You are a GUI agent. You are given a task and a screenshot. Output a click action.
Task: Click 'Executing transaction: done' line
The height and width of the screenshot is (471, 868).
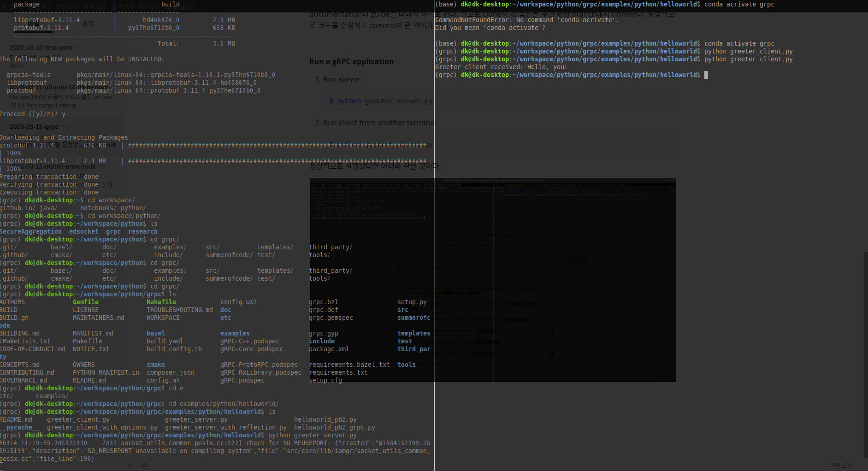pyautogui.click(x=49, y=192)
